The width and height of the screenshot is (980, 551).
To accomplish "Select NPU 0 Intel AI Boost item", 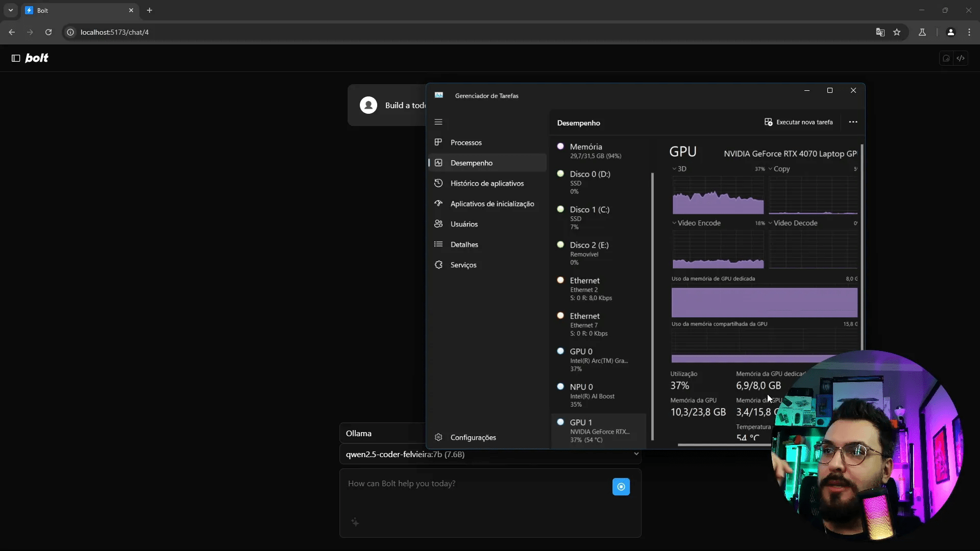I will (x=599, y=395).
